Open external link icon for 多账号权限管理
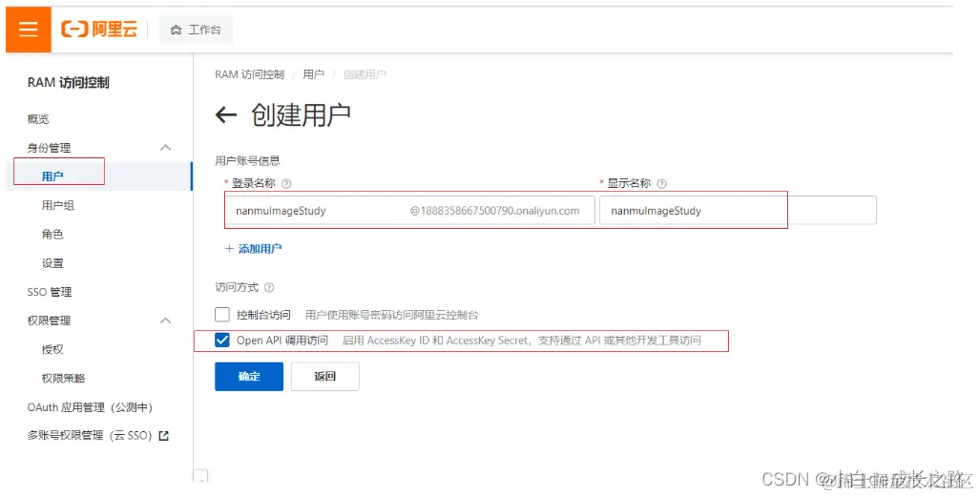 tap(164, 436)
